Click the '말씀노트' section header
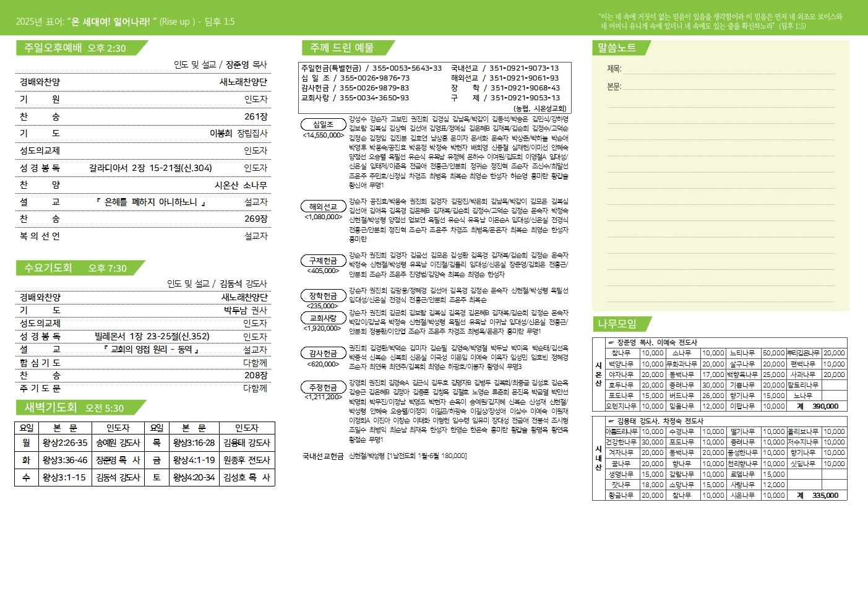 pos(622,48)
